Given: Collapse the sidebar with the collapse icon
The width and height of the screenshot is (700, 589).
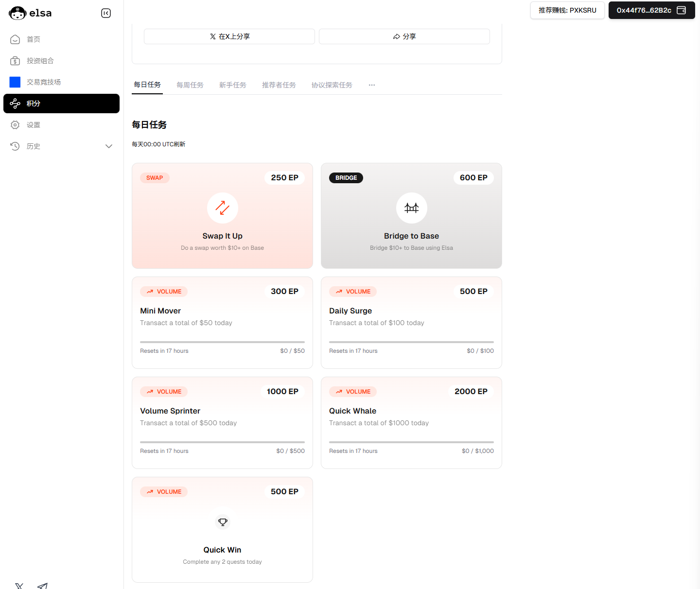Looking at the screenshot, I should (x=106, y=13).
